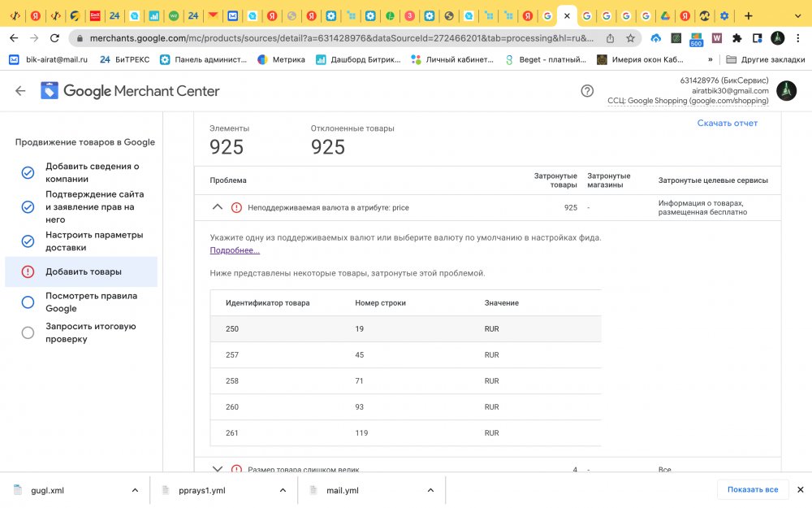Click the Google Merchant Center logo
This screenshot has height=508, width=812.
tap(130, 91)
